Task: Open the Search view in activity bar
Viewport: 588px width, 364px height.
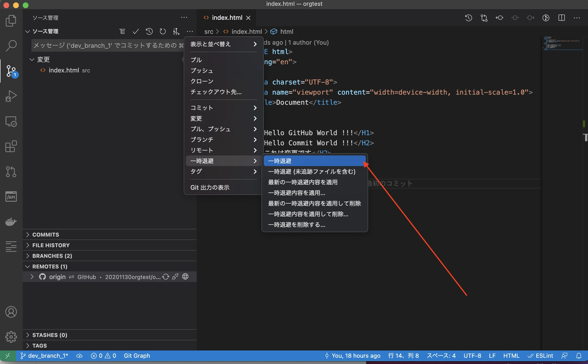Action: pyautogui.click(x=11, y=46)
